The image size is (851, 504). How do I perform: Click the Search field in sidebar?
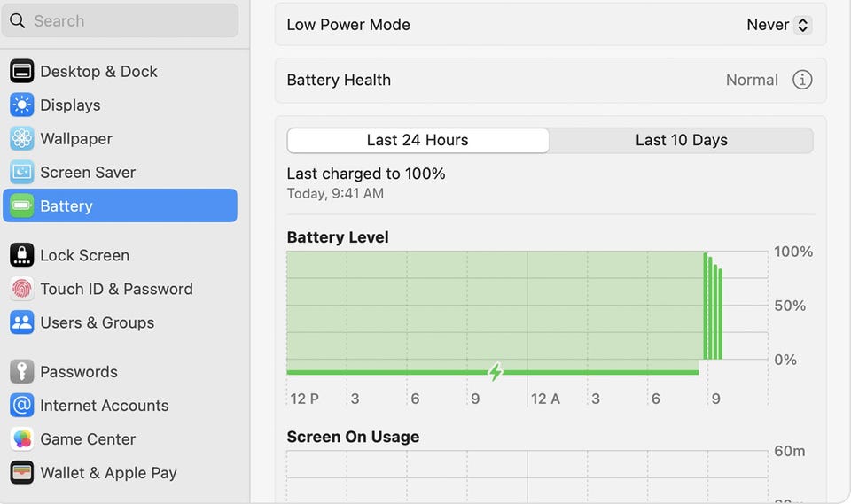coord(120,20)
